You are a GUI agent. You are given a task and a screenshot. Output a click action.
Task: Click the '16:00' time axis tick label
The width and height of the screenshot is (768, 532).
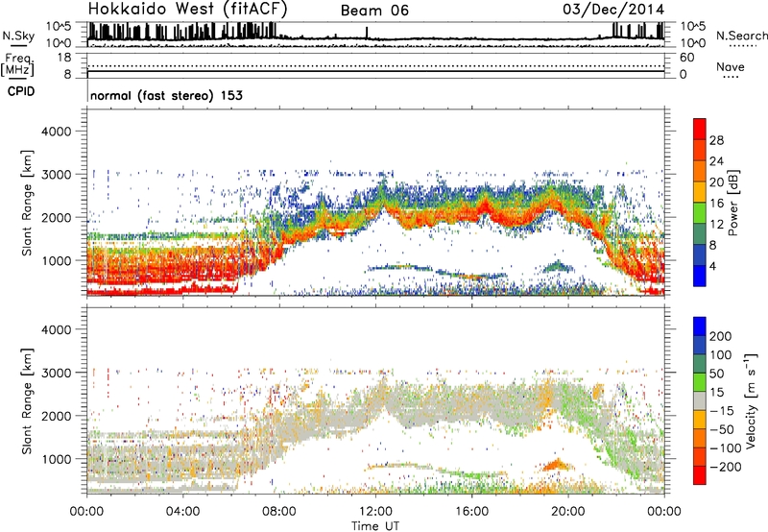coord(472,512)
